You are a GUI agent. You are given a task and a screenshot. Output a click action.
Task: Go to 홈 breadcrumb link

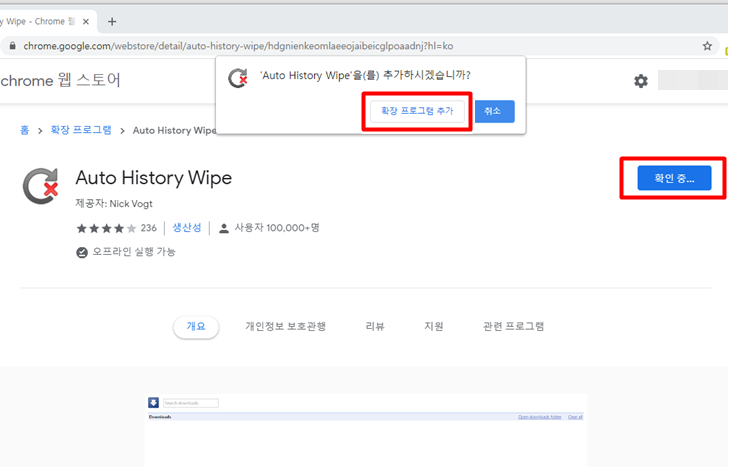25,130
